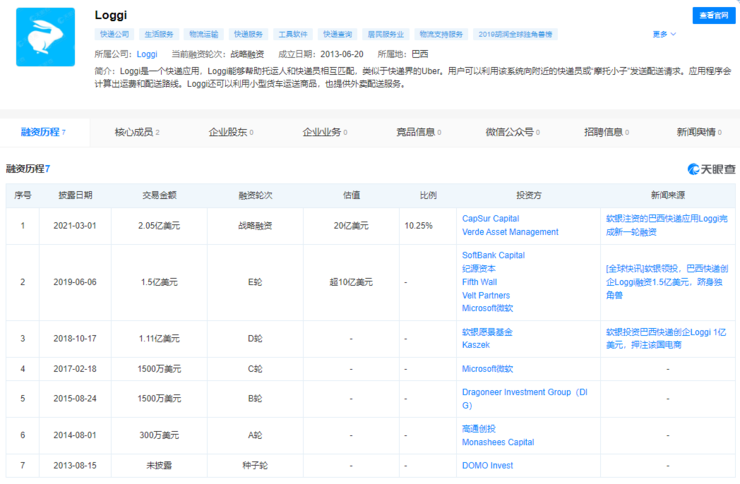This screenshot has width=740, height=484.
Task: Select the 2019胡润全球独角兽榜 tag
Action: (x=515, y=34)
